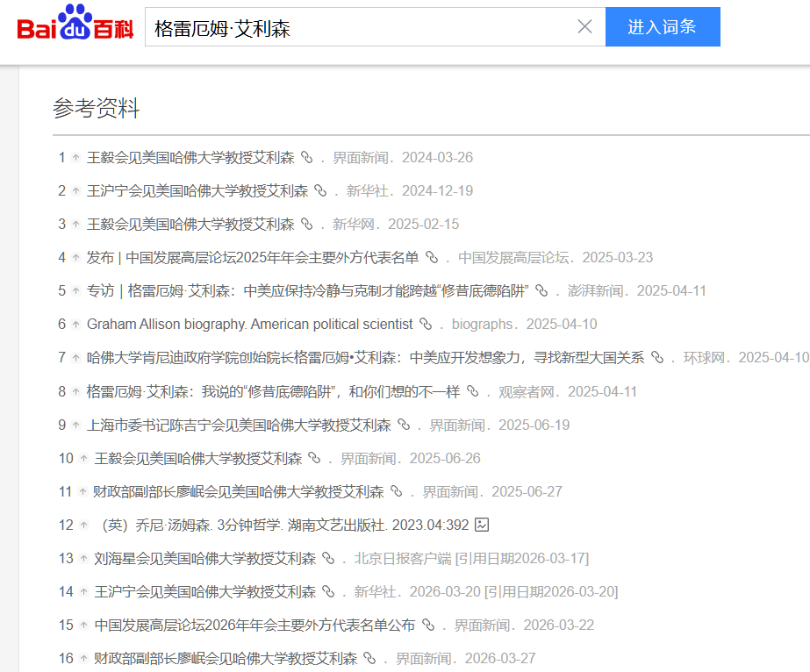Click reference 12 text 乔尼·汤姆森 3分钟哲学
The image size is (810, 672).
click(x=285, y=525)
